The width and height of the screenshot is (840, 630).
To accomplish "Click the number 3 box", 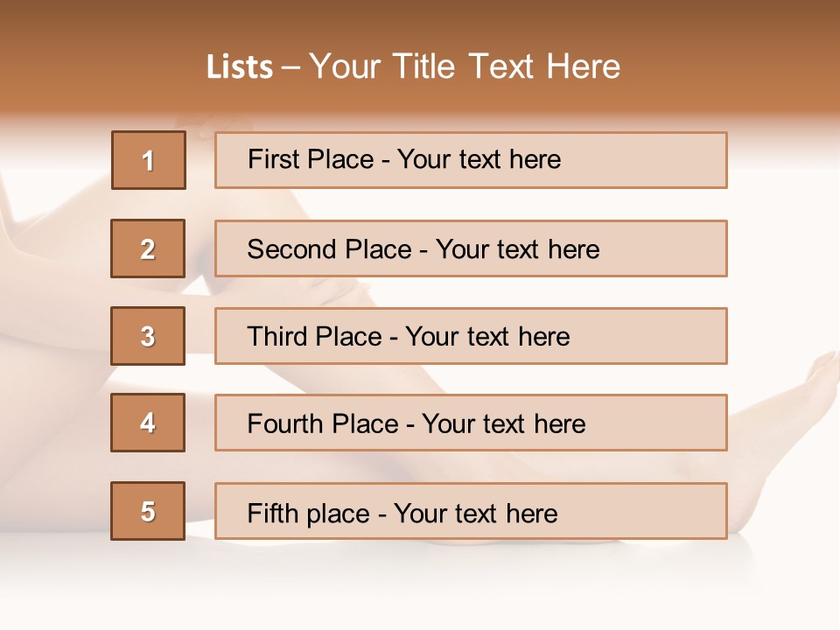I will (148, 336).
